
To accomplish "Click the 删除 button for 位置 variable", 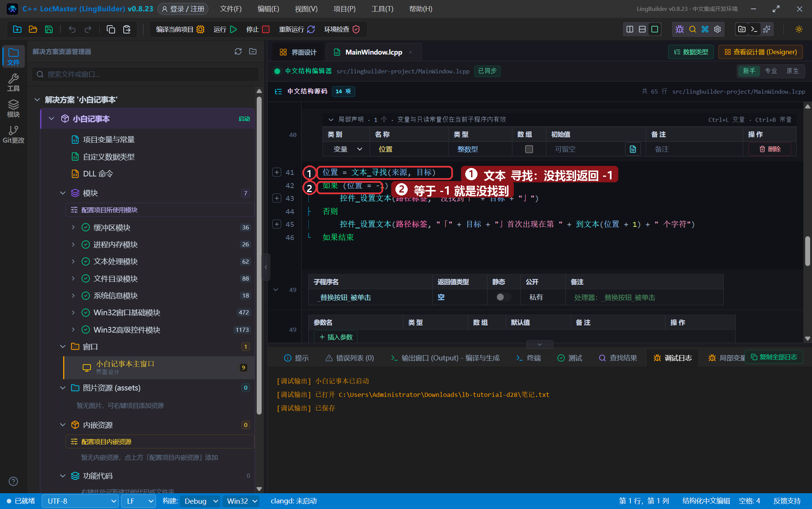I will pos(770,149).
